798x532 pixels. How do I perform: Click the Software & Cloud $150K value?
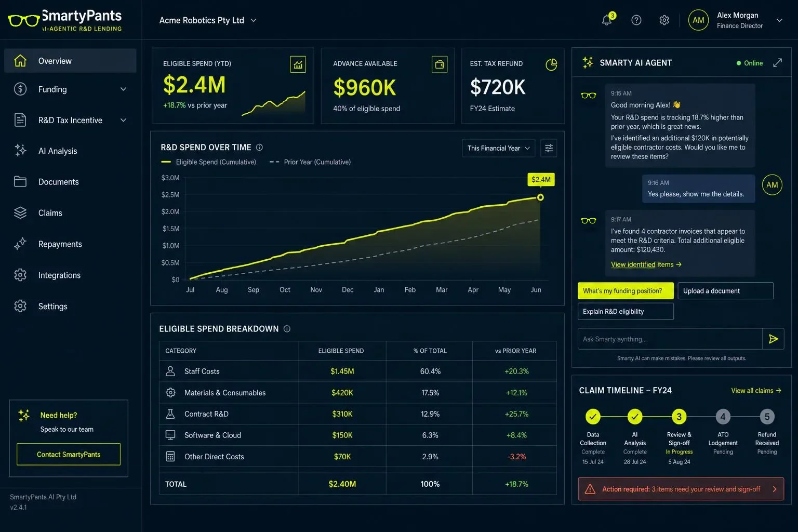pyautogui.click(x=342, y=435)
